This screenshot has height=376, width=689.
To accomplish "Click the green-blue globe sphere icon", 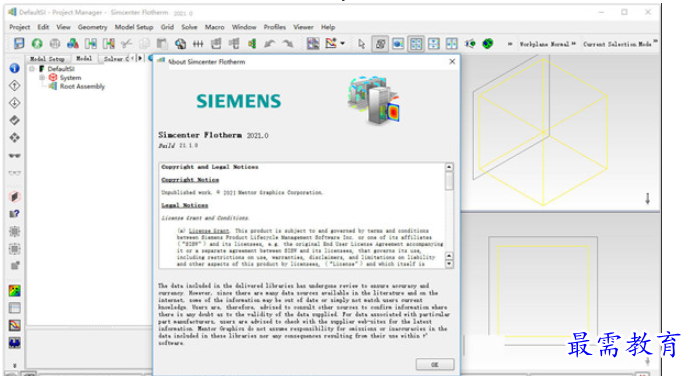I will pos(487,44).
